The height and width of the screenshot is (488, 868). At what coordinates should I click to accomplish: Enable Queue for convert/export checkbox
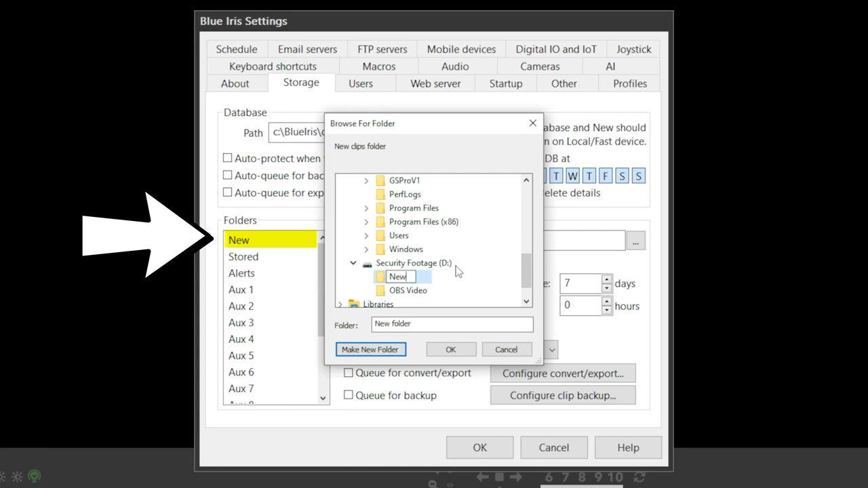click(349, 373)
